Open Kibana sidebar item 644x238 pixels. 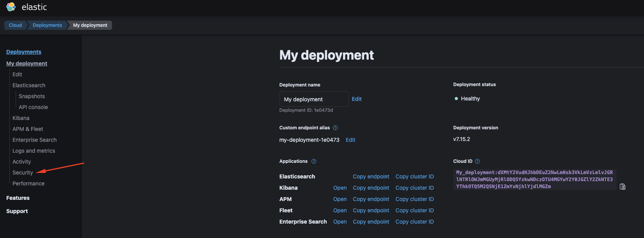(x=21, y=118)
